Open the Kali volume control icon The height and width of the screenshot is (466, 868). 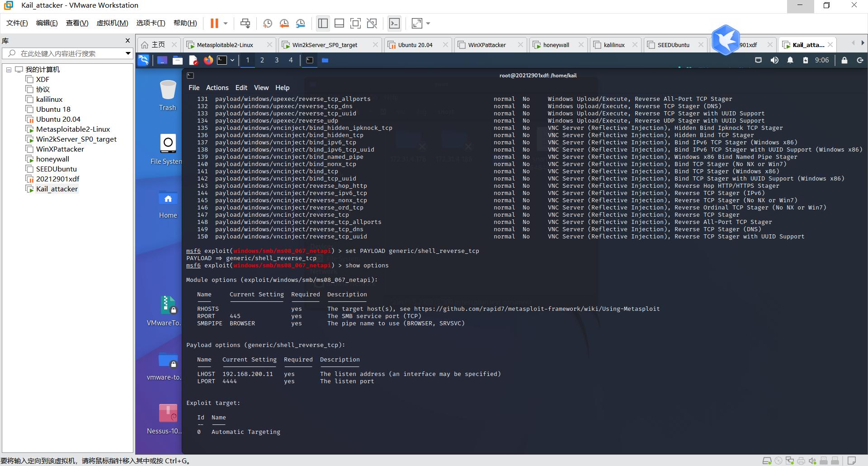click(x=774, y=60)
